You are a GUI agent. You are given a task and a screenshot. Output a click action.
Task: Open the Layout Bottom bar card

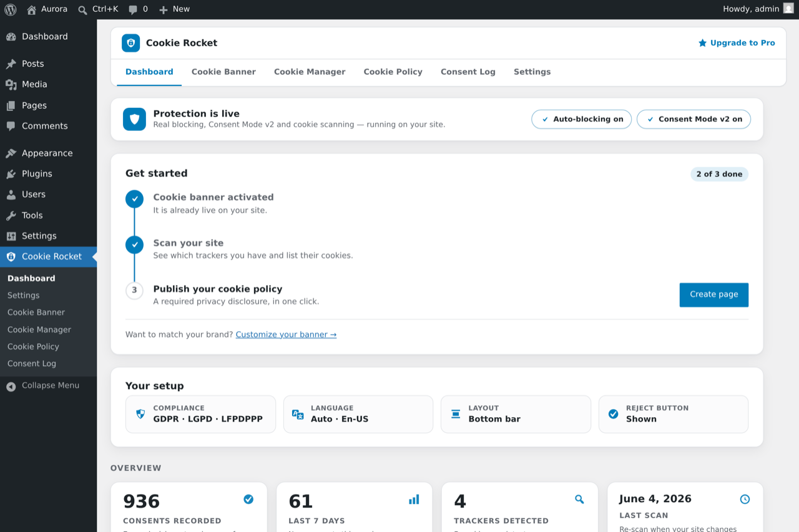coord(516,414)
